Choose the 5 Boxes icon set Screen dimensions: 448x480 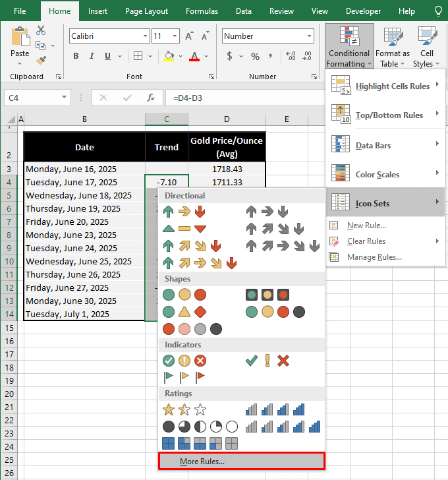[200, 443]
